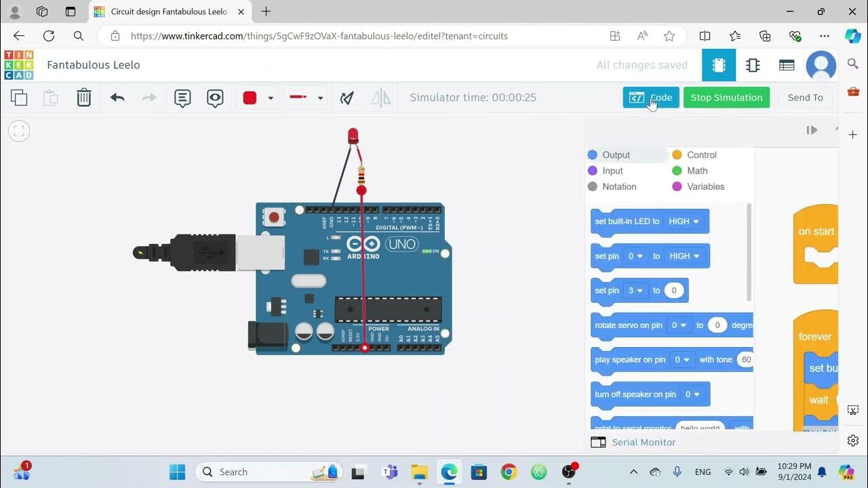Click the forever block
Screen dimensions: 868x488
tap(815, 336)
